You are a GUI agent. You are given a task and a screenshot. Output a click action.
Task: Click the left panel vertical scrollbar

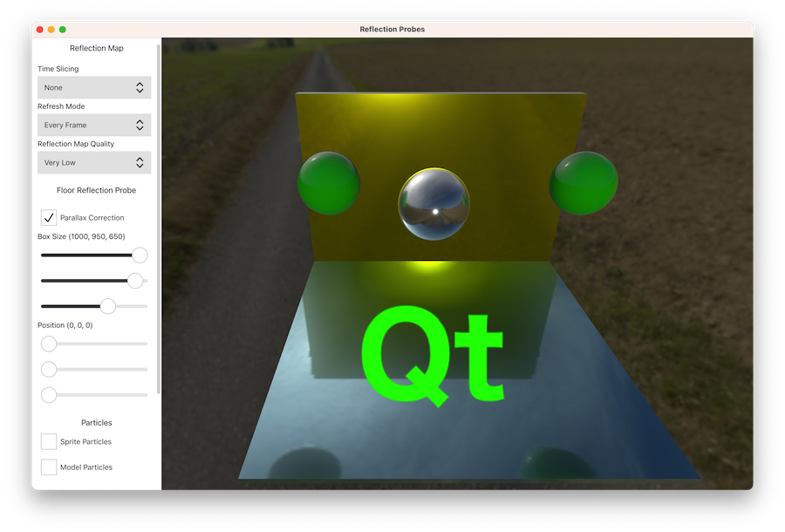(158, 218)
